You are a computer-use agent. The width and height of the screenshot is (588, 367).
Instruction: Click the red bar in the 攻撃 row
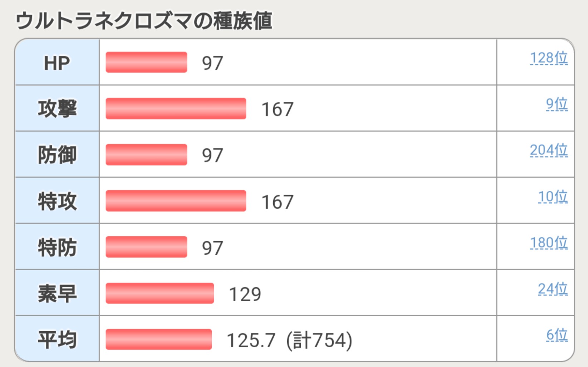[x=176, y=108]
